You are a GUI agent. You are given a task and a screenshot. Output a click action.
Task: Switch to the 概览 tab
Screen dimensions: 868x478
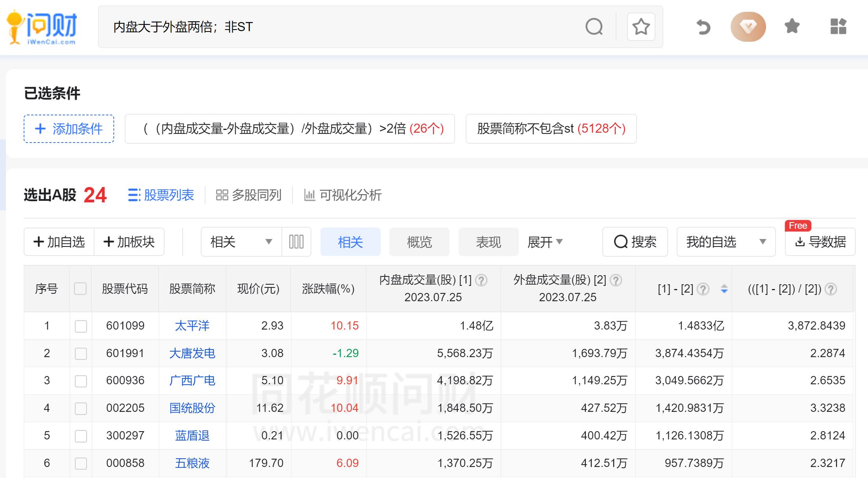(419, 241)
